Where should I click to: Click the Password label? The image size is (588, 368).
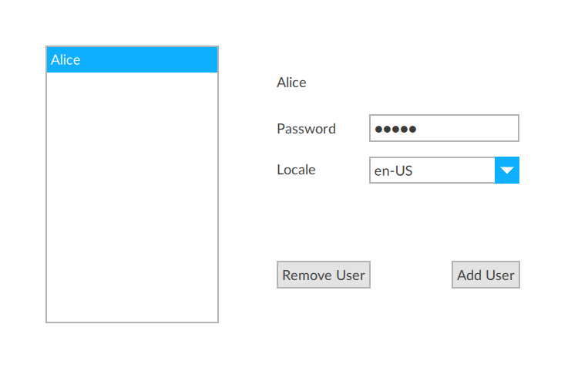[306, 129]
